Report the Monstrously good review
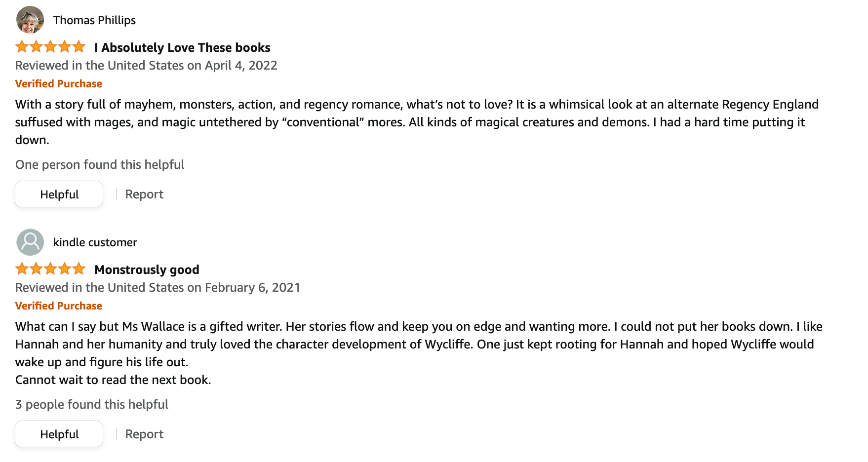 144,434
